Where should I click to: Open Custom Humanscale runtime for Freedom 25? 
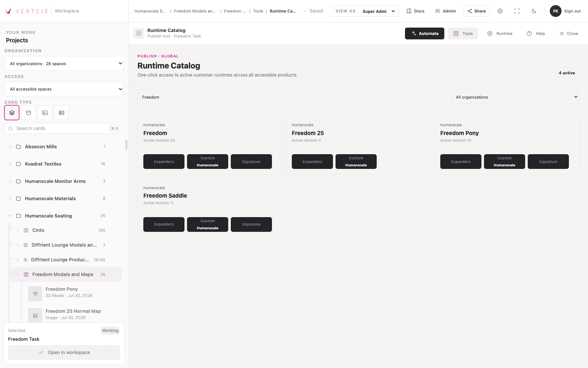(356, 162)
